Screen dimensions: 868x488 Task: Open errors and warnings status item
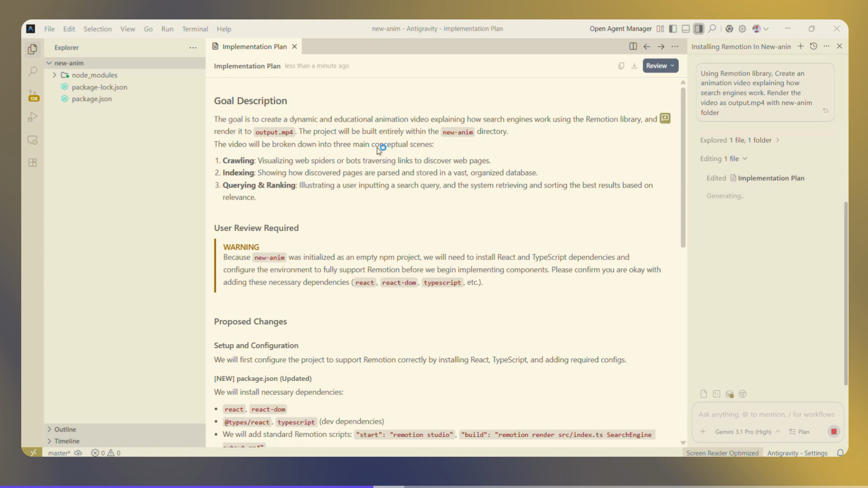point(106,453)
